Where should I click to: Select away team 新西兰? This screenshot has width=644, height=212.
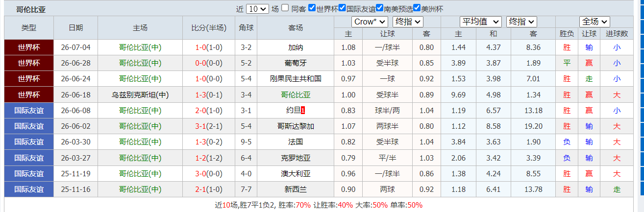[x=296, y=189]
